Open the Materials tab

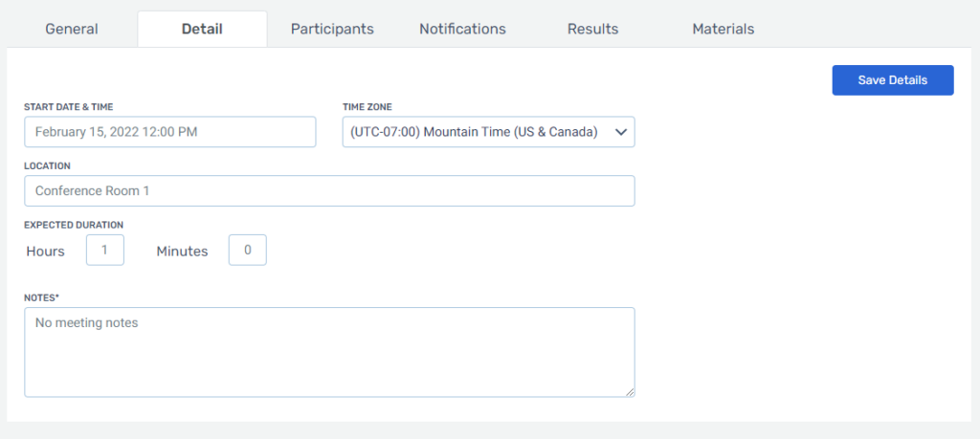(x=724, y=29)
